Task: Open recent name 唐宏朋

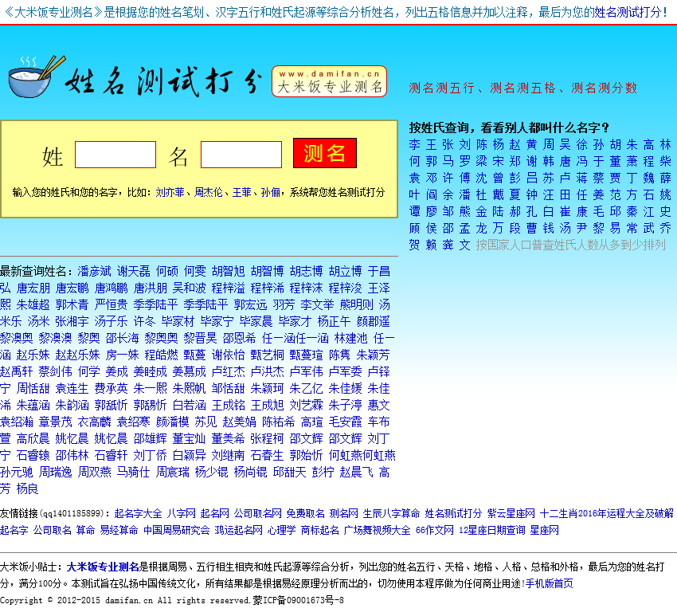Action: (x=33, y=288)
